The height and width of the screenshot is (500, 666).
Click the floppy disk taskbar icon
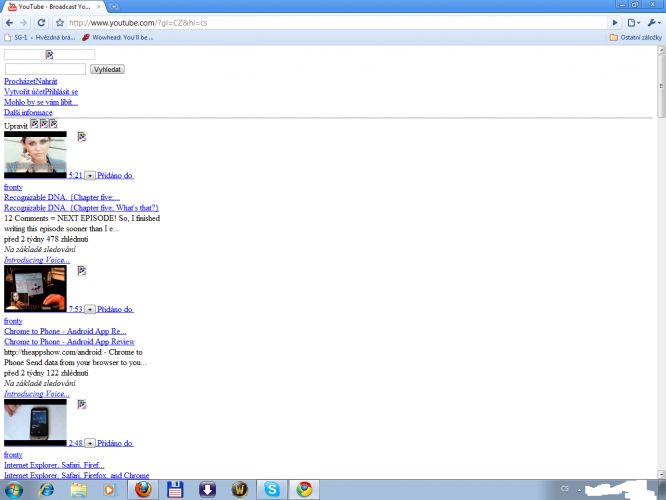[175, 490]
